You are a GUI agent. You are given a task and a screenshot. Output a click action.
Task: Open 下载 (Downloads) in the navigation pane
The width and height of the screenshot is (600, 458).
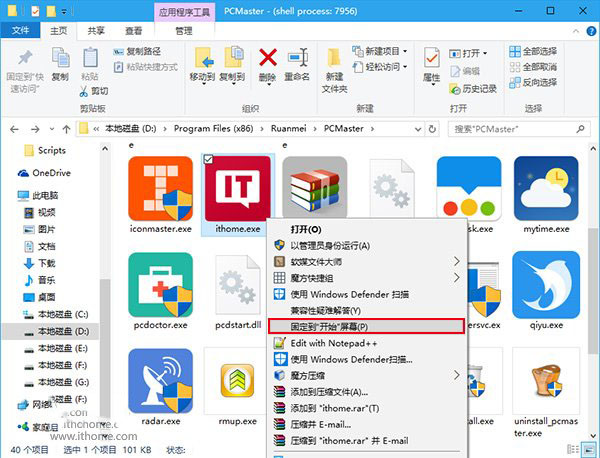[39, 263]
